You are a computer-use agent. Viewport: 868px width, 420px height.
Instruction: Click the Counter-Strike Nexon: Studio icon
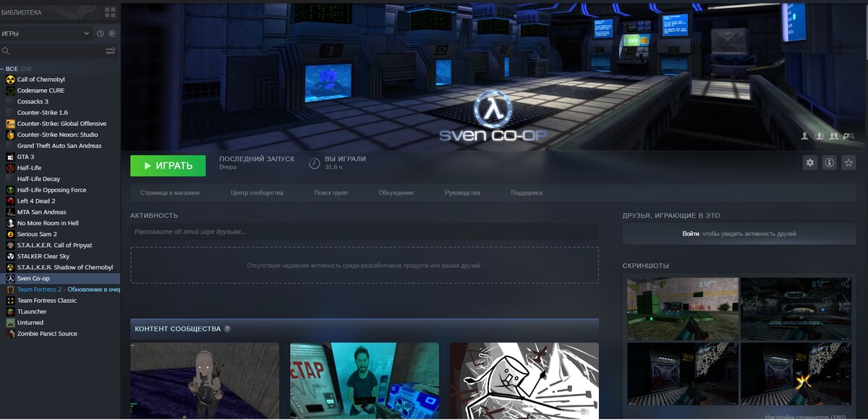click(10, 135)
